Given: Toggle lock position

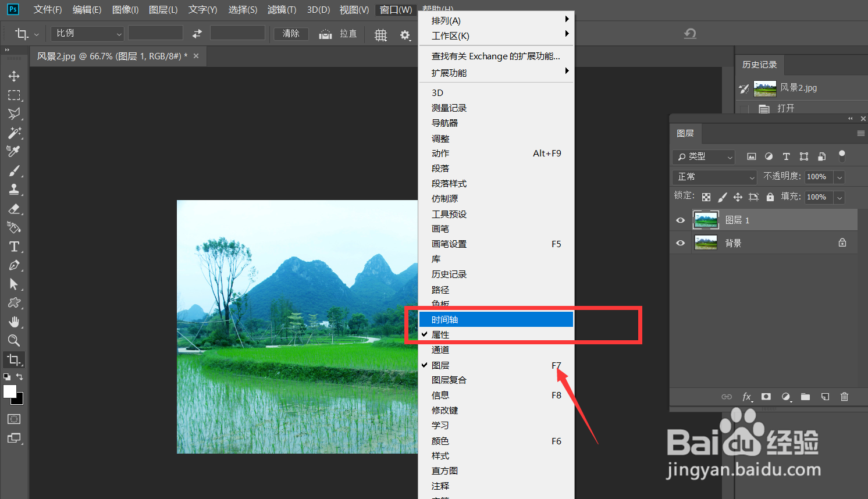Looking at the screenshot, I should coord(738,197).
